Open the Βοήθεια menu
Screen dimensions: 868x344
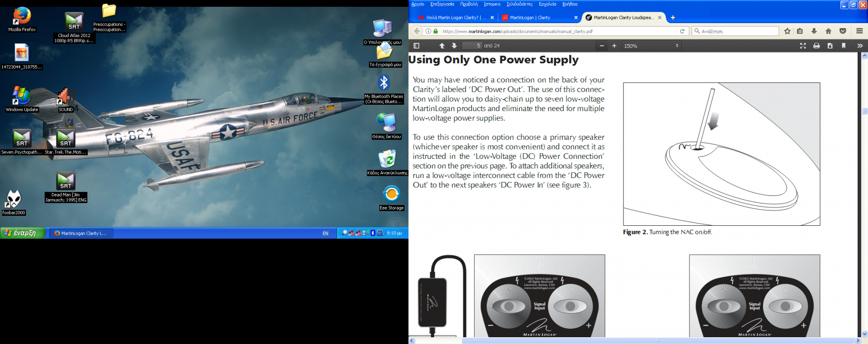tap(570, 4)
